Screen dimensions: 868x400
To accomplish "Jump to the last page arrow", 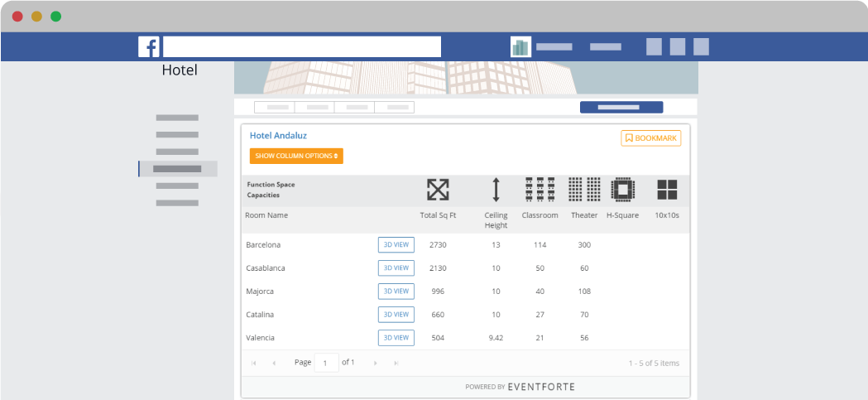I will point(396,363).
